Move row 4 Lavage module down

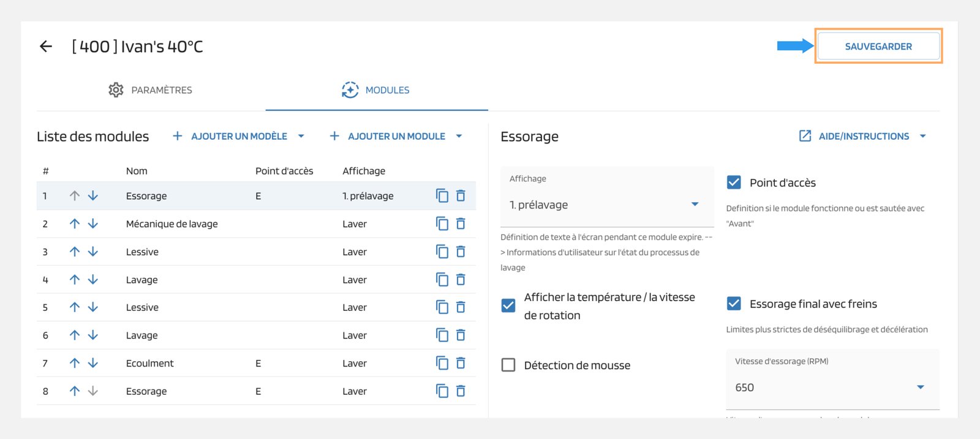[x=93, y=280]
